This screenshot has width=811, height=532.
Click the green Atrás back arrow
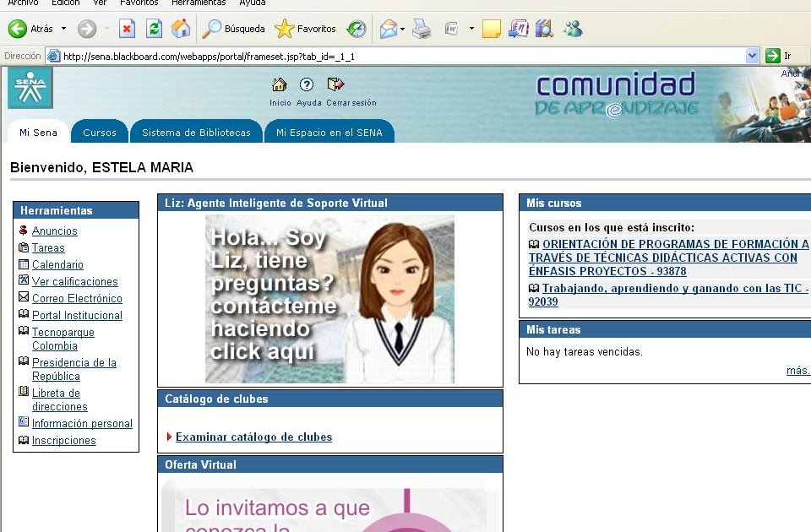coord(18,29)
